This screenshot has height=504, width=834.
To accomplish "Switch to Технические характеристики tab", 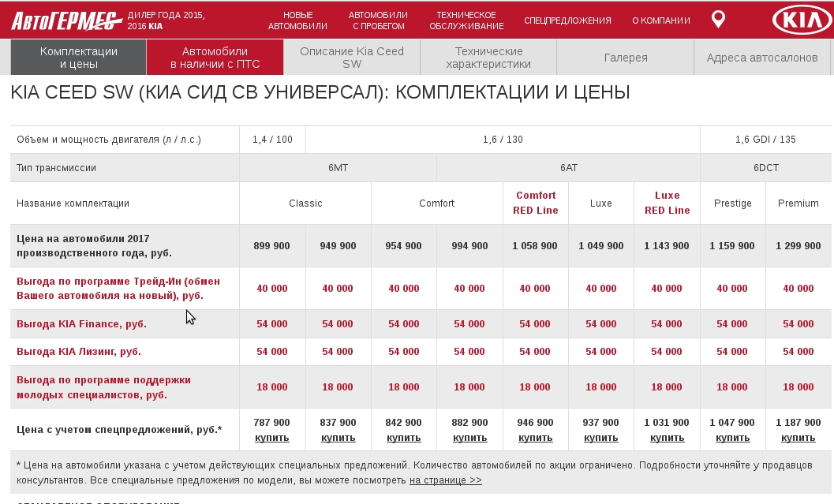I will 488,58.
